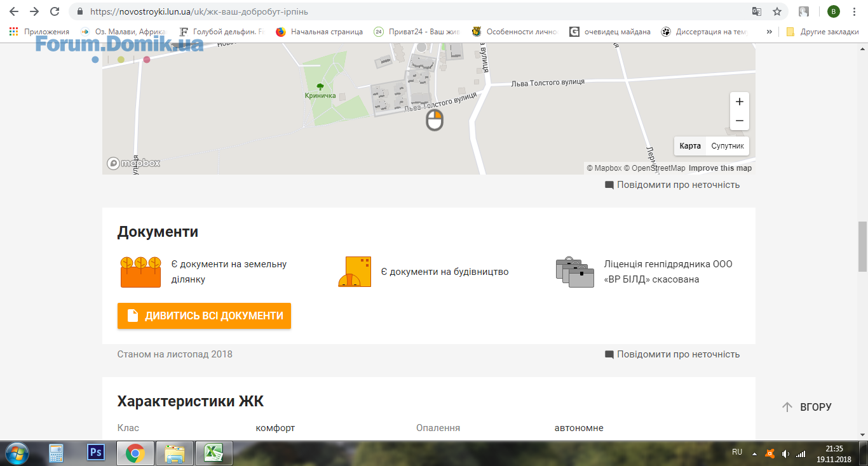Click the page vertical scrollbar thumb

point(862,246)
